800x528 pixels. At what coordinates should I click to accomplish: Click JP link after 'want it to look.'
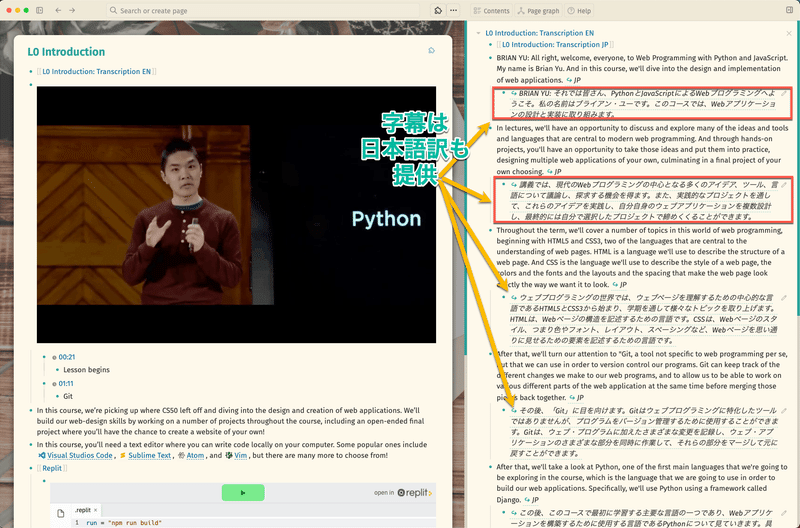point(619,285)
